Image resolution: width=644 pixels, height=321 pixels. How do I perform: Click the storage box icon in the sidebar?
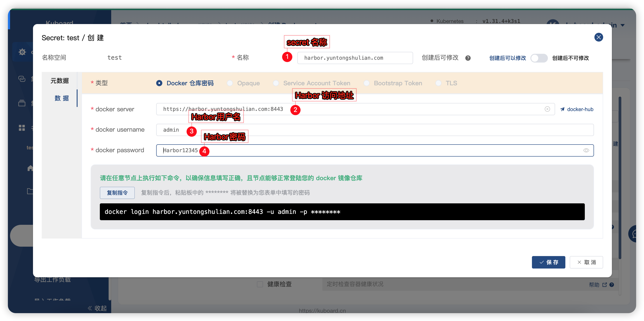[22, 103]
